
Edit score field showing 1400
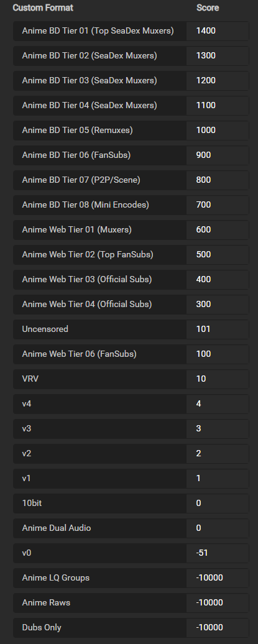pyautogui.click(x=218, y=31)
